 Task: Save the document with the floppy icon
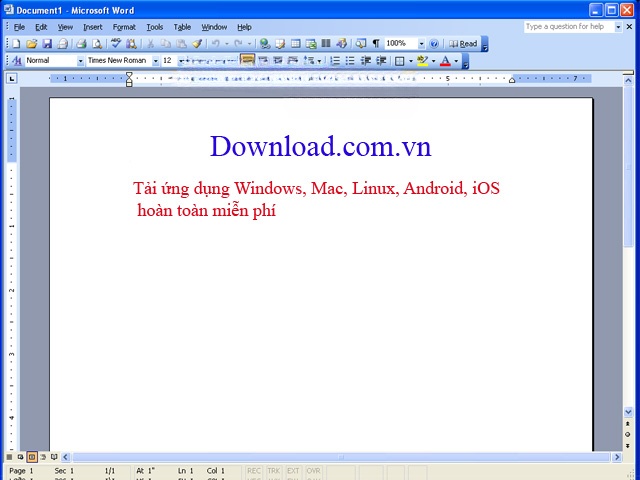click(47, 44)
